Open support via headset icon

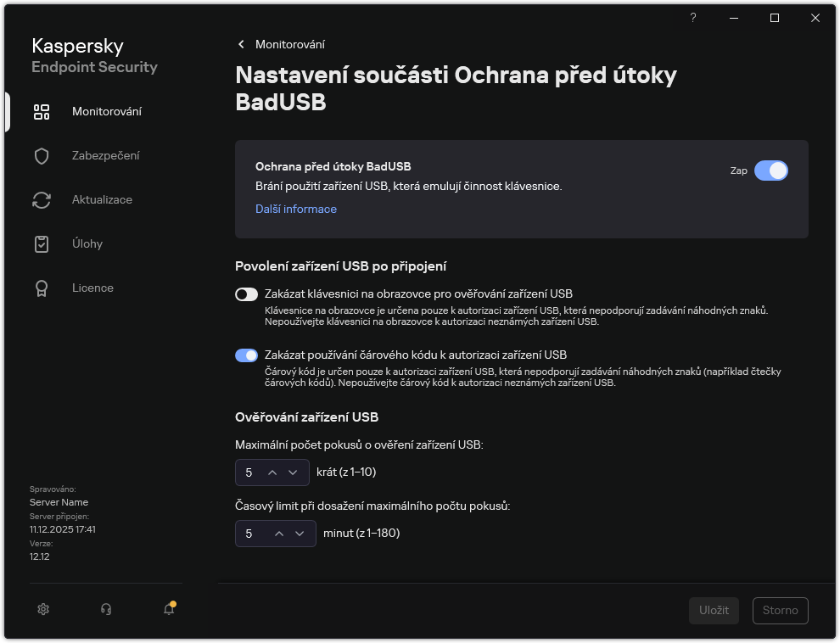105,609
